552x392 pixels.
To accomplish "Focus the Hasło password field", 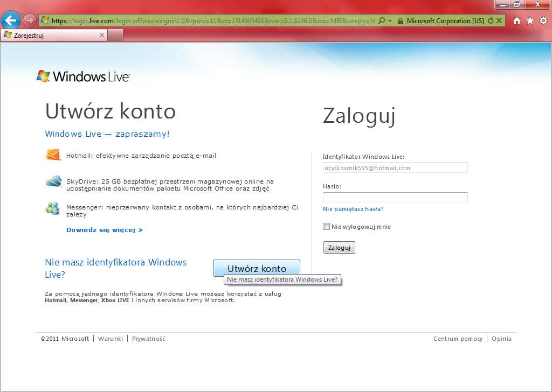I will point(395,197).
